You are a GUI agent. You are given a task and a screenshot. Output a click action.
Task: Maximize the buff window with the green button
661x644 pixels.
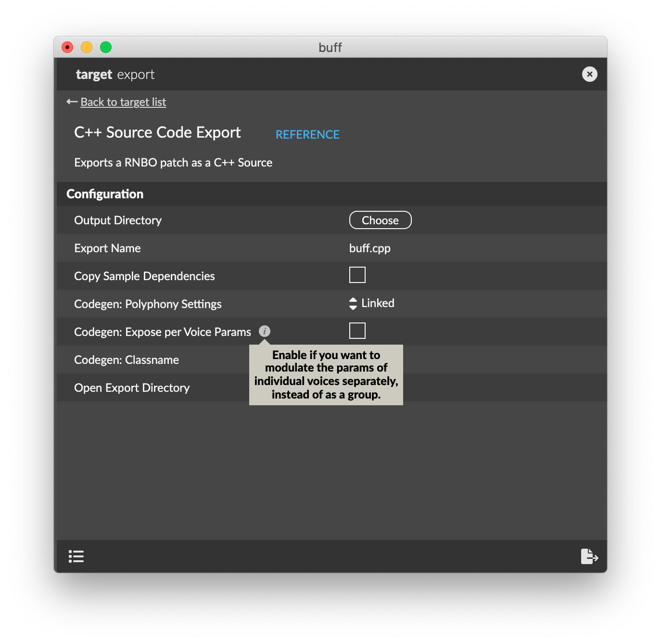[x=106, y=47]
